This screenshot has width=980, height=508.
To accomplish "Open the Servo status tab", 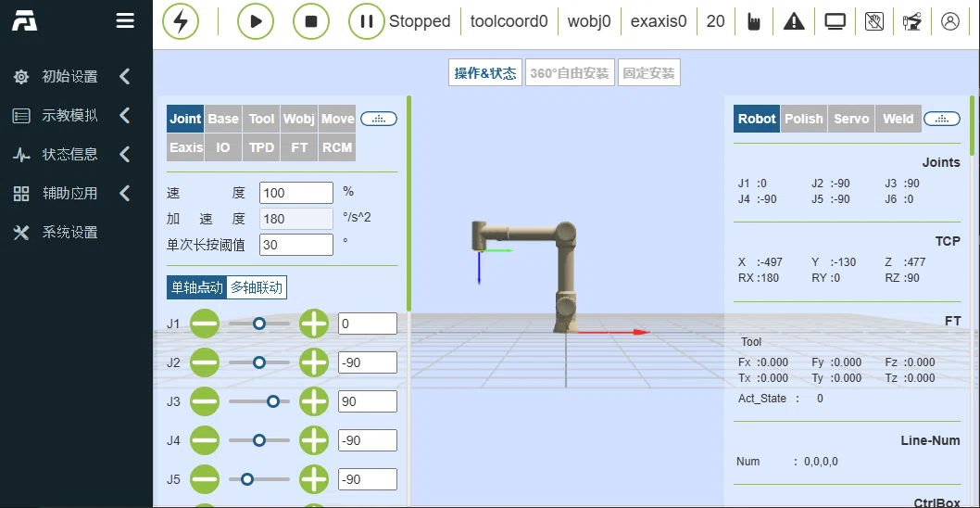I will click(x=851, y=119).
